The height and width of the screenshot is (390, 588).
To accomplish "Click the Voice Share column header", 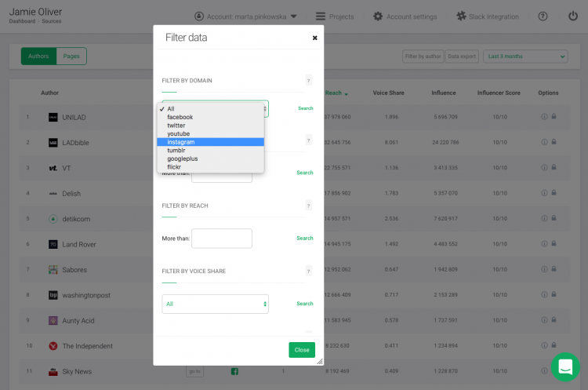I will pos(389,93).
